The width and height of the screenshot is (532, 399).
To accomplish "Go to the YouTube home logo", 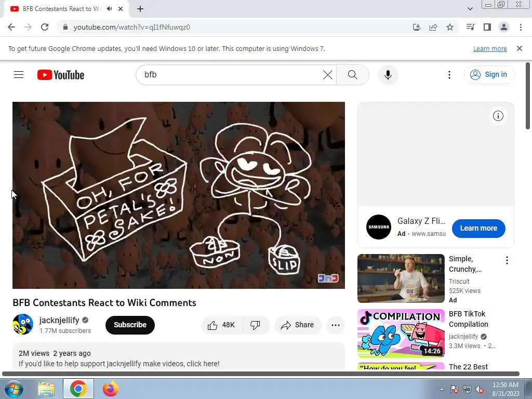I will pos(61,75).
